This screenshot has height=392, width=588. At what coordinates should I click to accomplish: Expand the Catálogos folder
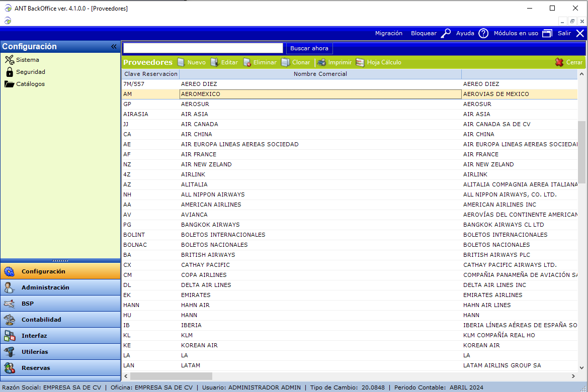tap(10, 84)
